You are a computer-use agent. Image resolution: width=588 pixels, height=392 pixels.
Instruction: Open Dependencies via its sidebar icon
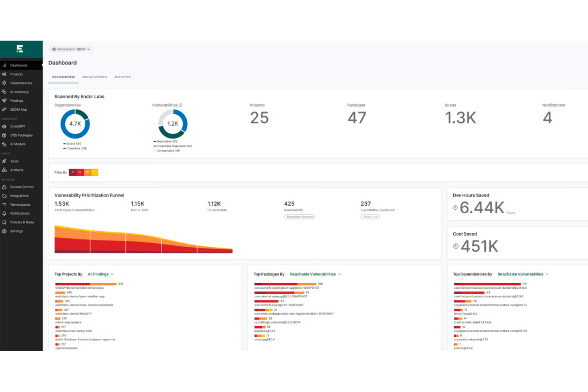click(x=4, y=83)
